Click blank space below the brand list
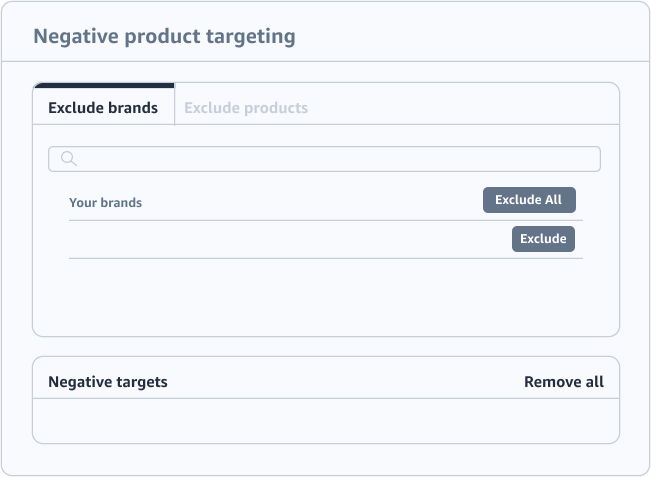 click(326, 297)
